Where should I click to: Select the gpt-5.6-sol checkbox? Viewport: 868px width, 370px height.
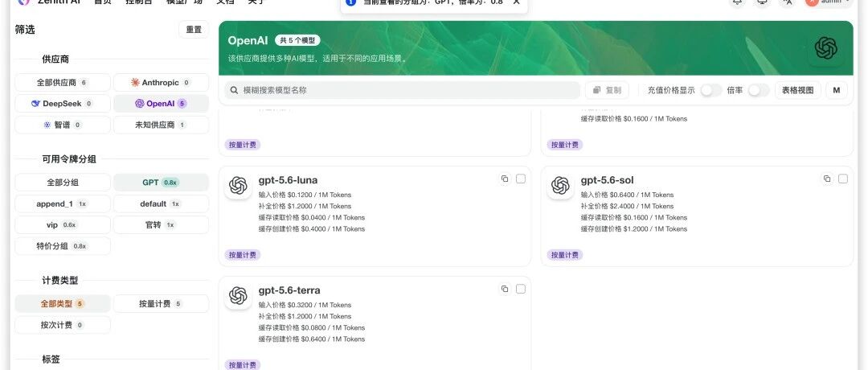tap(842, 179)
